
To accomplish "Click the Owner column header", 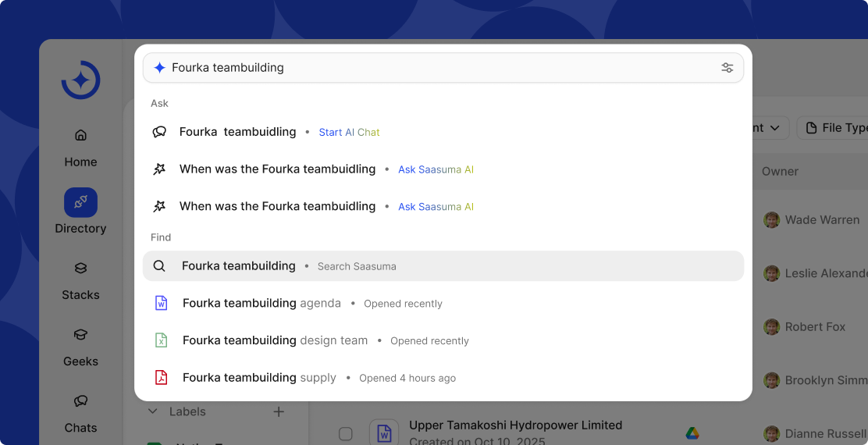I will pos(780,172).
